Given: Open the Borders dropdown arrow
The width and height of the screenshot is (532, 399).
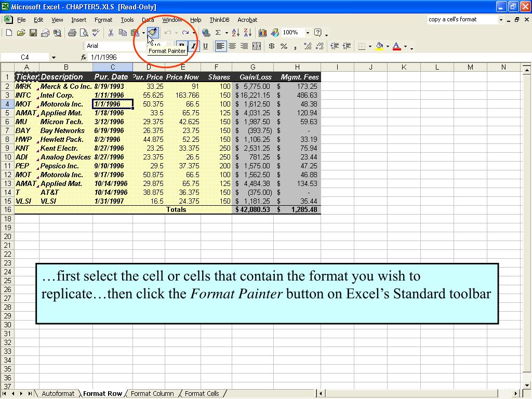Looking at the screenshot, I should pyautogui.click(x=370, y=46).
